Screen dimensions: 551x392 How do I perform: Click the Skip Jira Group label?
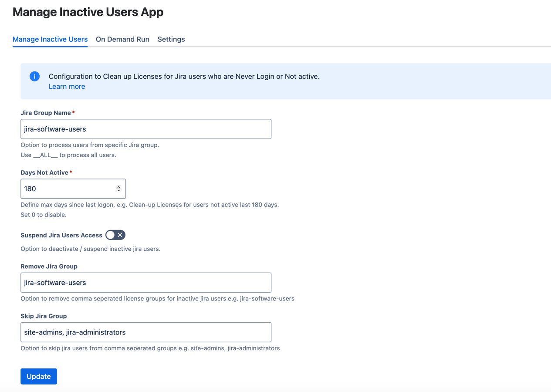coord(44,316)
